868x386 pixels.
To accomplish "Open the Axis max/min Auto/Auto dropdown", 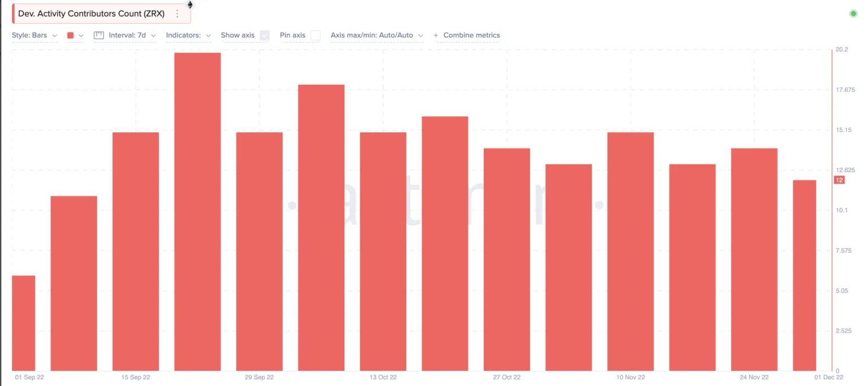I will (x=377, y=35).
